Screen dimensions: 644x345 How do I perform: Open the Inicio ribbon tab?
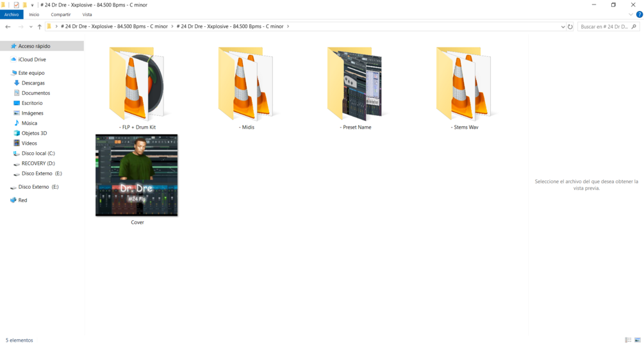pos(34,14)
